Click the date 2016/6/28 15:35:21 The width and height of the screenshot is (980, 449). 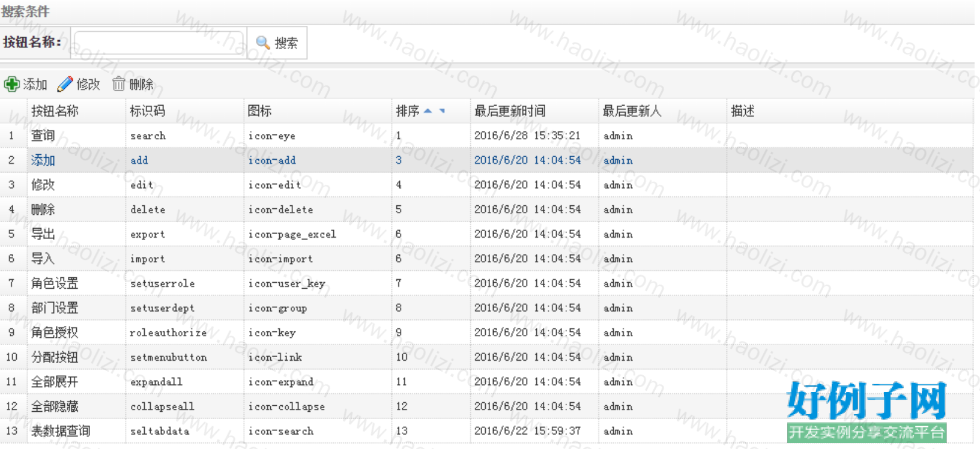click(527, 136)
